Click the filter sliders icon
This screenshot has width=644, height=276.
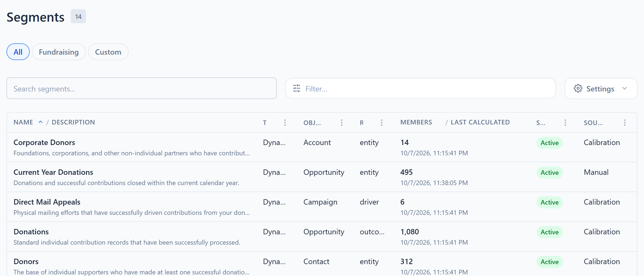click(297, 88)
